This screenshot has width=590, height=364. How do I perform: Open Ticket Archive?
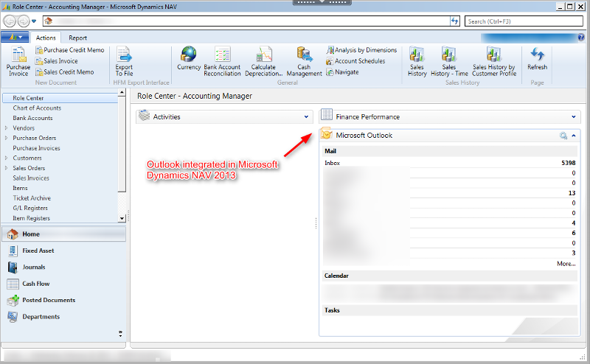coord(32,198)
